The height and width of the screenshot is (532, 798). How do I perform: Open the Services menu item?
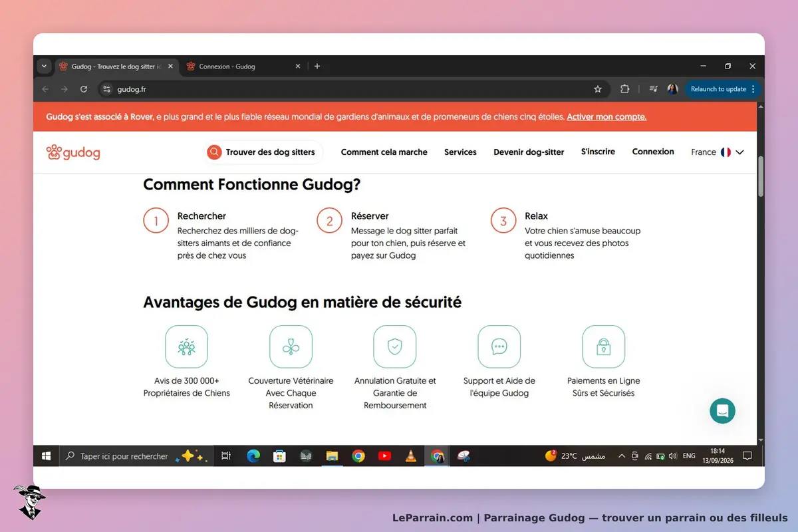click(460, 152)
